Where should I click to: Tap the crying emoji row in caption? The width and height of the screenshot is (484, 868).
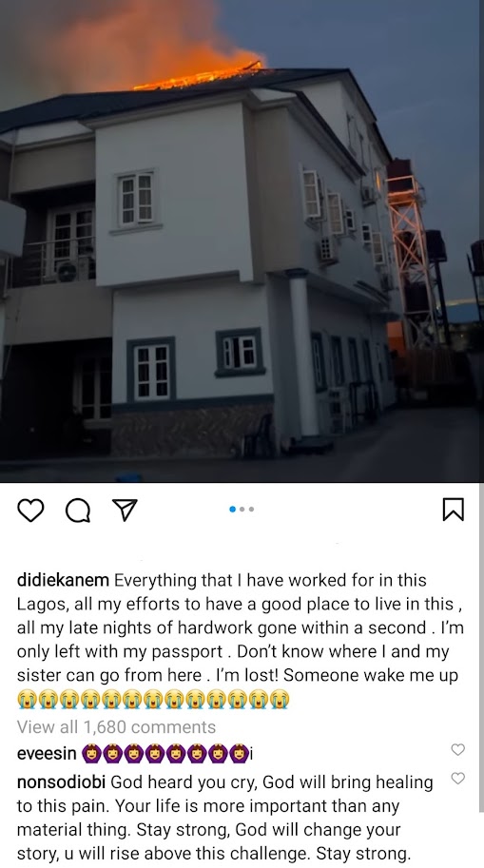coord(153,700)
